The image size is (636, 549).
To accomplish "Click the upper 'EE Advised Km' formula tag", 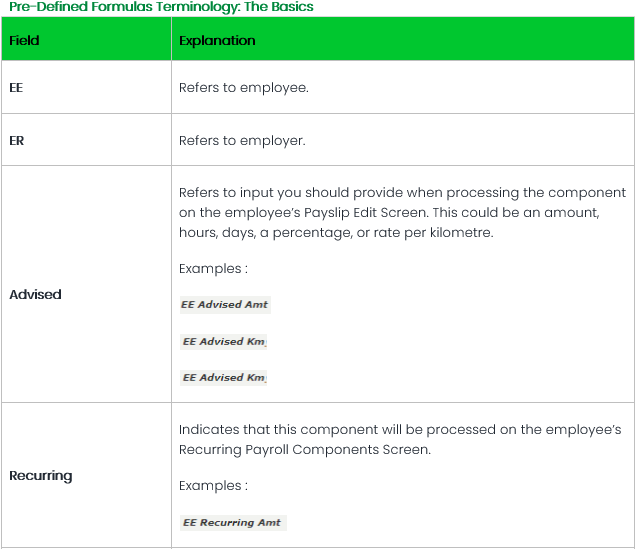I will [224, 342].
